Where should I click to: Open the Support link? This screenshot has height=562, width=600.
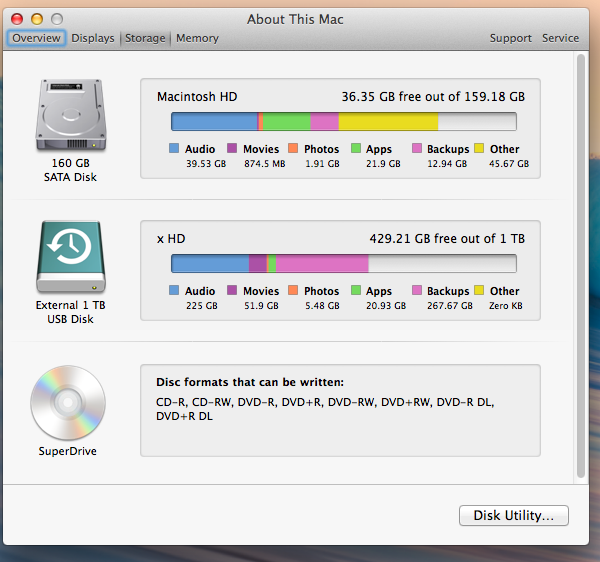(510, 38)
